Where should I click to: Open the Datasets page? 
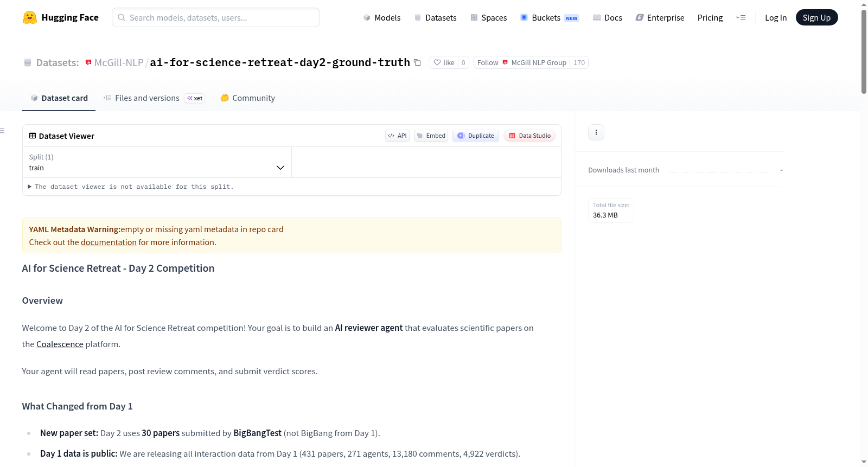[436, 17]
